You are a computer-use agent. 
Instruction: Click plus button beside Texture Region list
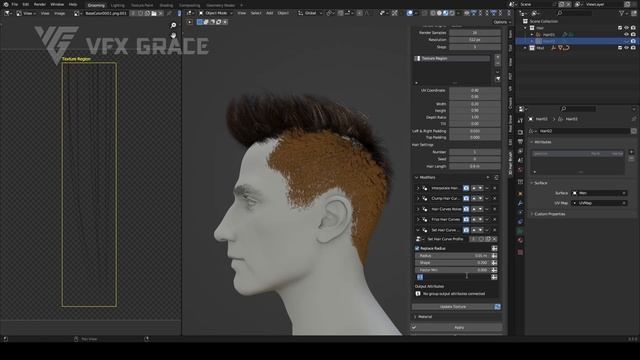pos(498,57)
